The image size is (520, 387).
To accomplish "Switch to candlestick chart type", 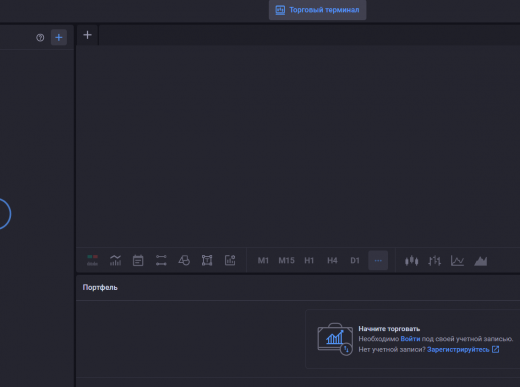I will point(411,261).
